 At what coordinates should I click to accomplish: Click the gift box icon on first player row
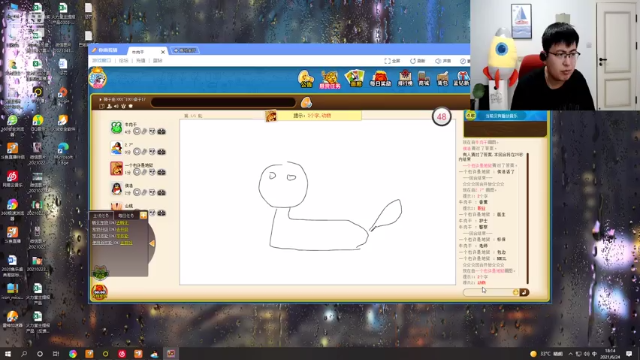[162, 131]
